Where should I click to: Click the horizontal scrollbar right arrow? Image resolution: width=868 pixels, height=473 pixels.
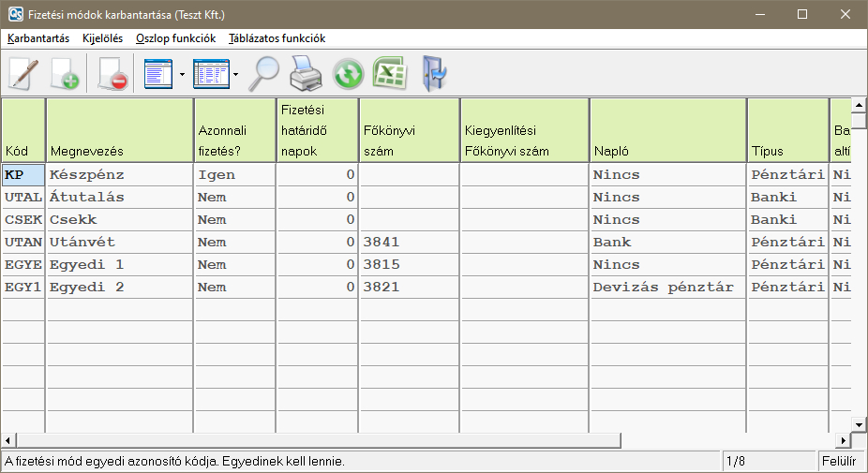843,440
